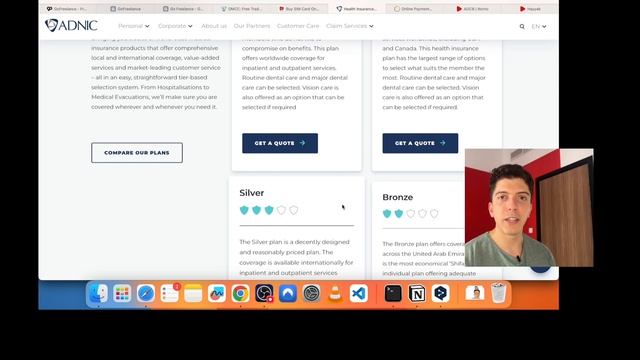Click the ADNIC logo in the header

(71, 25)
